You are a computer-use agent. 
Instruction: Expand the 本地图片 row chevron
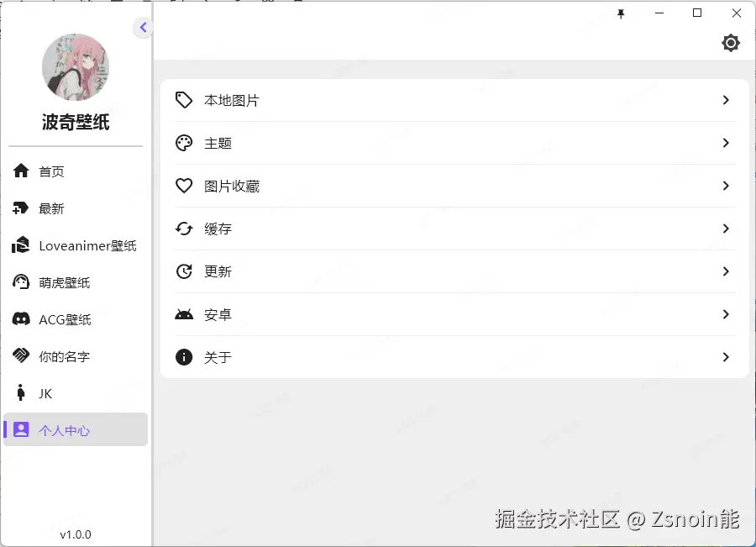pos(726,100)
